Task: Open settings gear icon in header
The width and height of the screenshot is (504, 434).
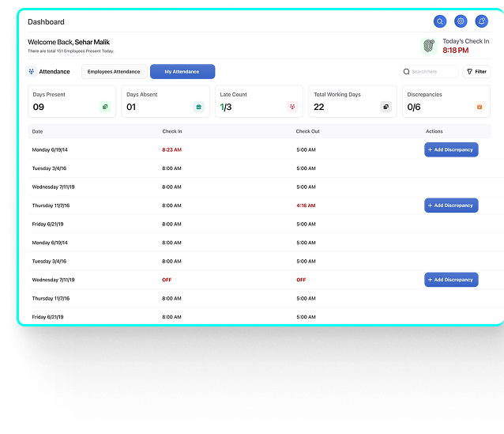Action: tap(461, 21)
